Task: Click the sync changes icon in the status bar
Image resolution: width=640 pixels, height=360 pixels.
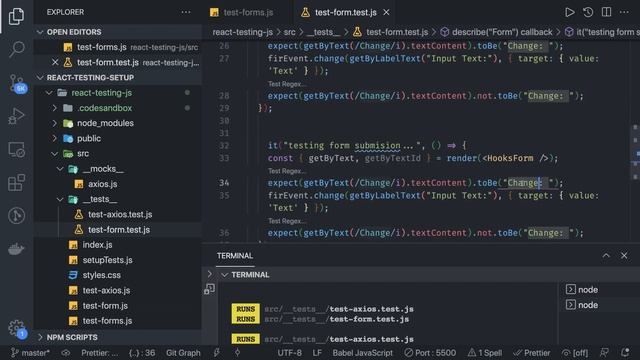Action: [x=66, y=353]
